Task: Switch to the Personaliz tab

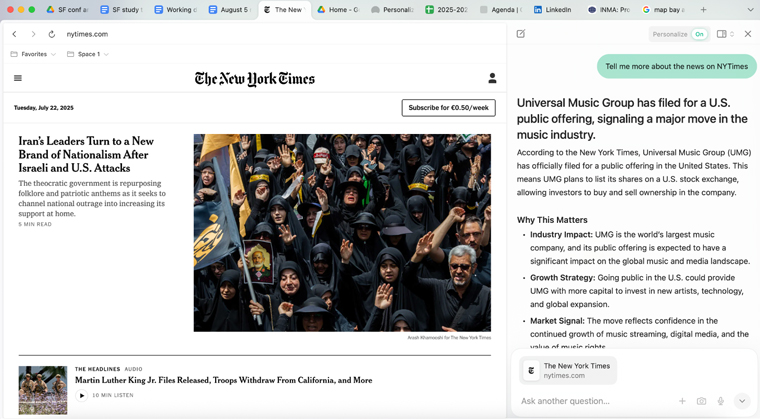Action: tap(392, 10)
